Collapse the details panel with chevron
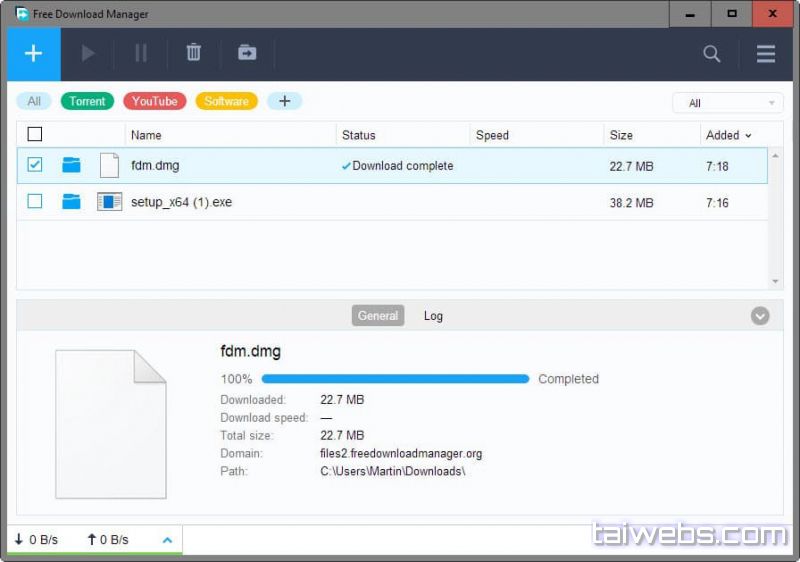The image size is (800, 562). (x=760, y=316)
